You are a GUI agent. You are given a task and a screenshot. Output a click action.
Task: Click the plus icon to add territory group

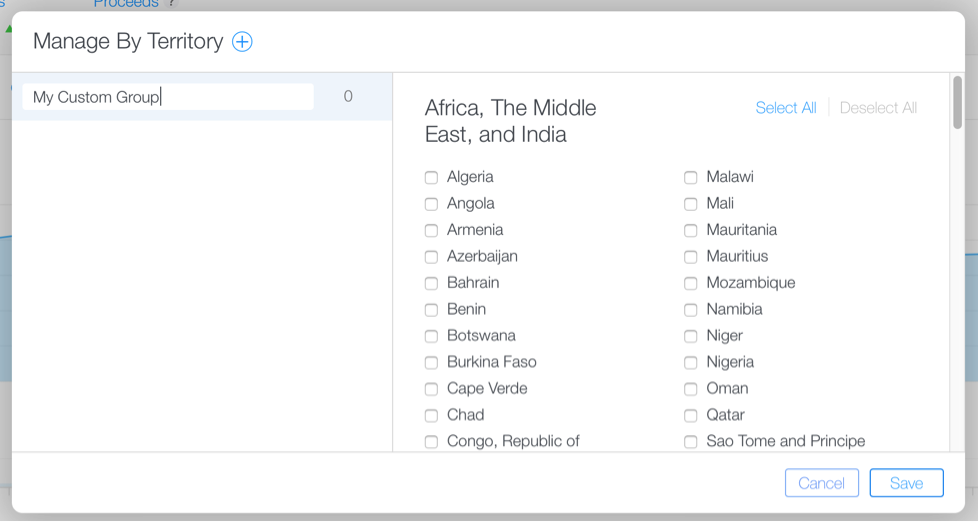tap(242, 41)
